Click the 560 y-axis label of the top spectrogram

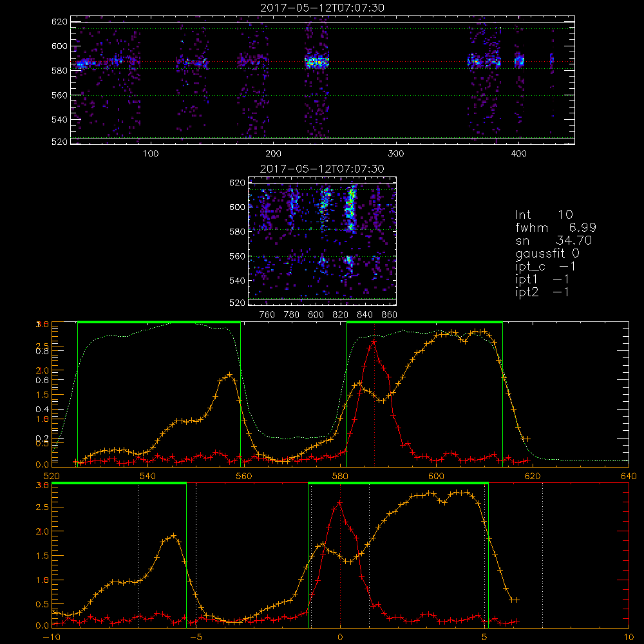coord(59,95)
